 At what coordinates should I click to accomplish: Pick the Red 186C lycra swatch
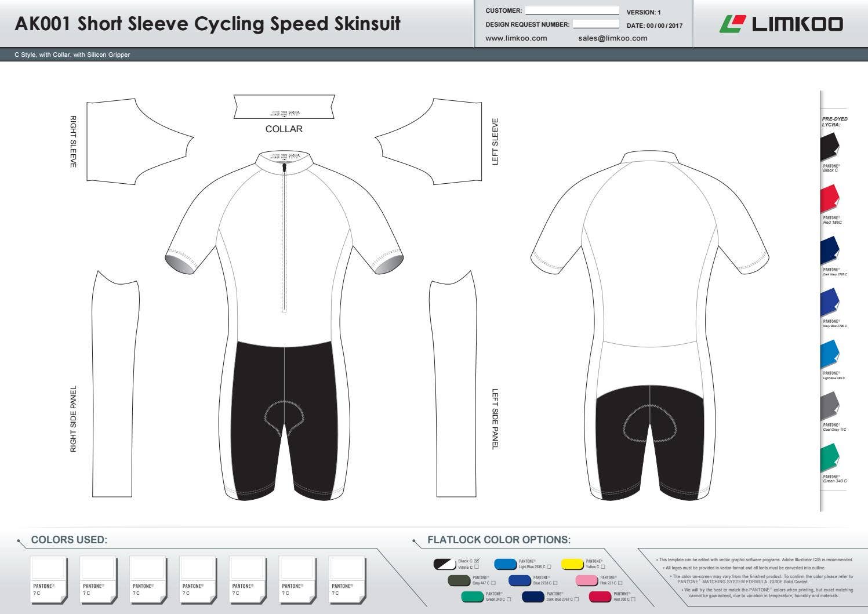point(830,199)
